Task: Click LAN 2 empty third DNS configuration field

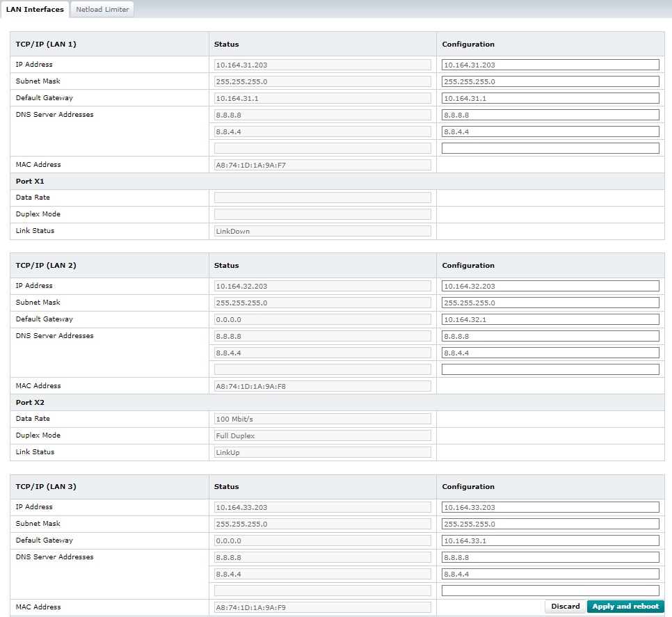Action: pos(550,369)
